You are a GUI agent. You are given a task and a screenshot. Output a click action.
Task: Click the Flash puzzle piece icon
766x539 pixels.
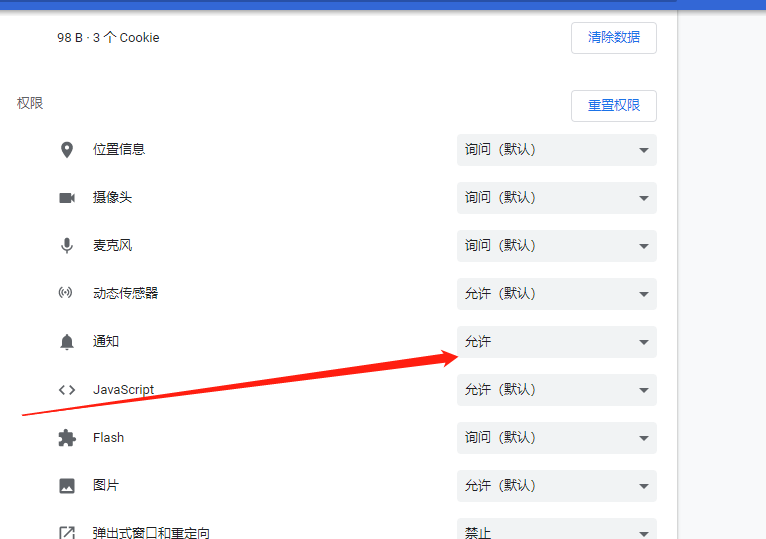point(67,438)
